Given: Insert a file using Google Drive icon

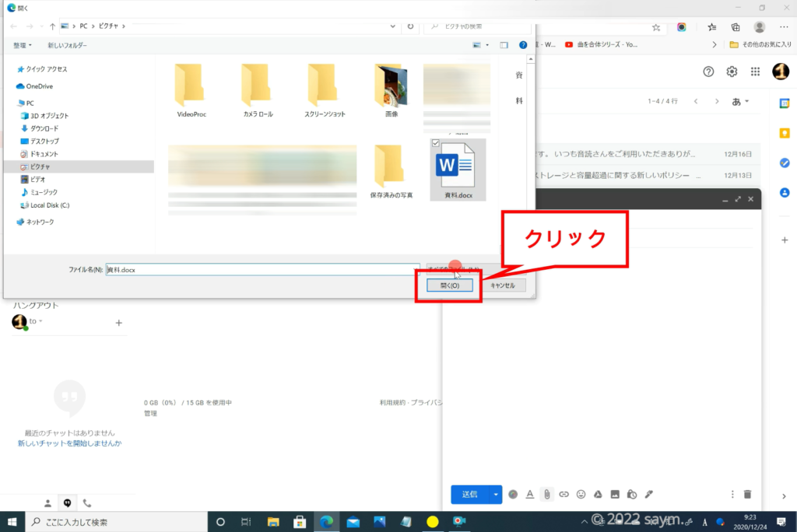Looking at the screenshot, I should [599, 494].
